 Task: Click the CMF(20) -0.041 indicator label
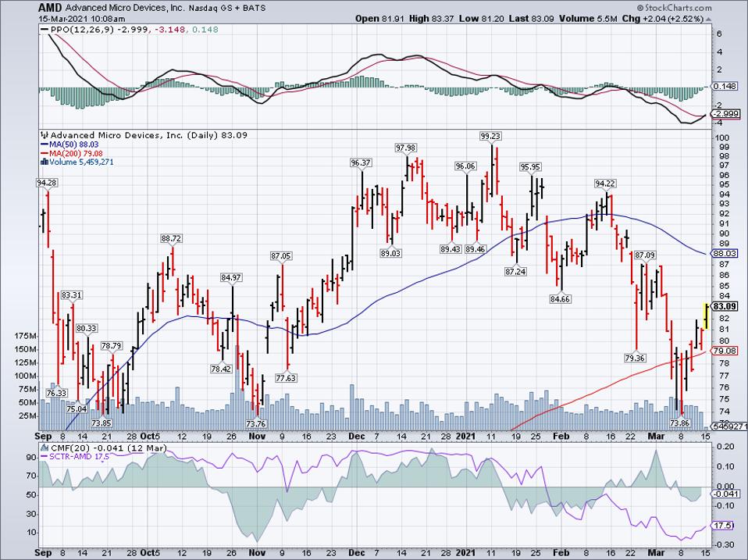[x=104, y=448]
